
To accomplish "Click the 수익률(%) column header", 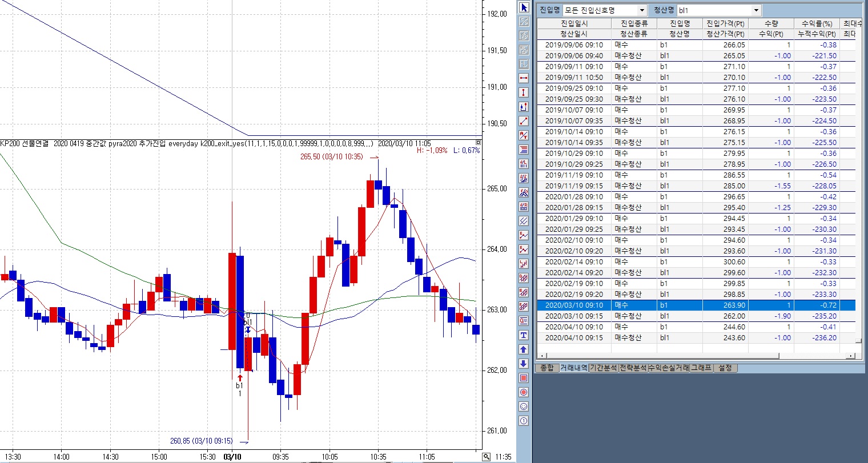I will [817, 24].
